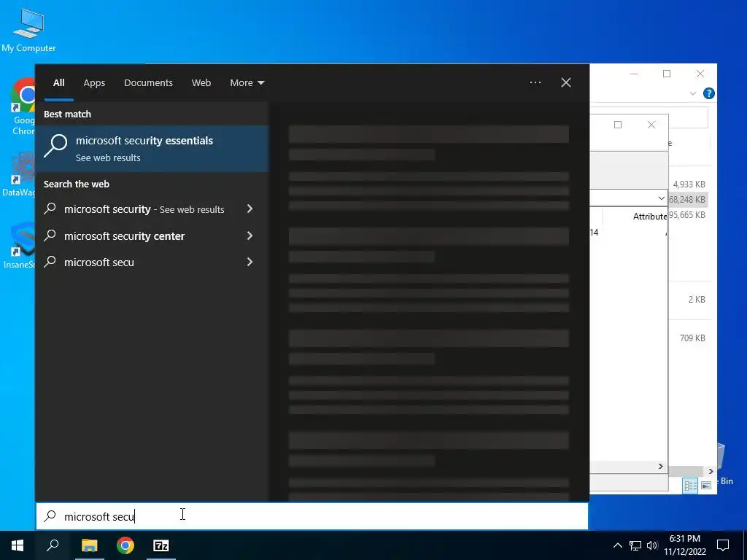Switch Explorer to large thumbnails view icon
Image resolution: width=747 pixels, height=560 pixels.
[706, 485]
